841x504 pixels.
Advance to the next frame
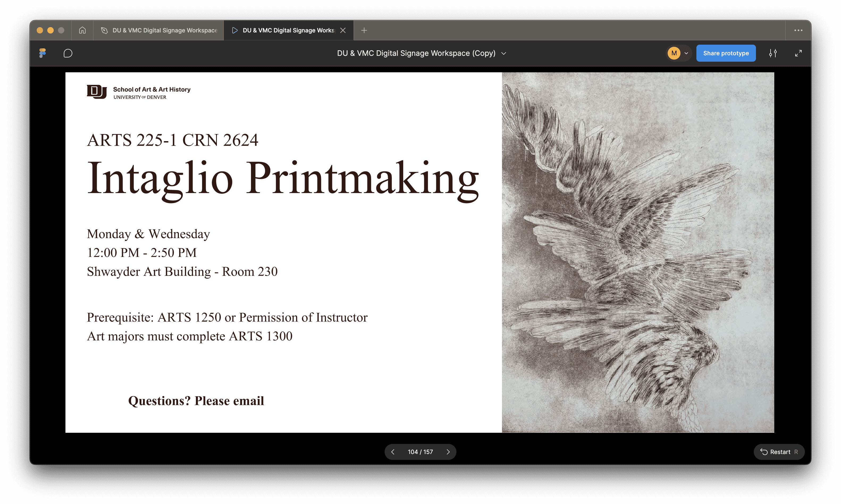[x=448, y=452]
